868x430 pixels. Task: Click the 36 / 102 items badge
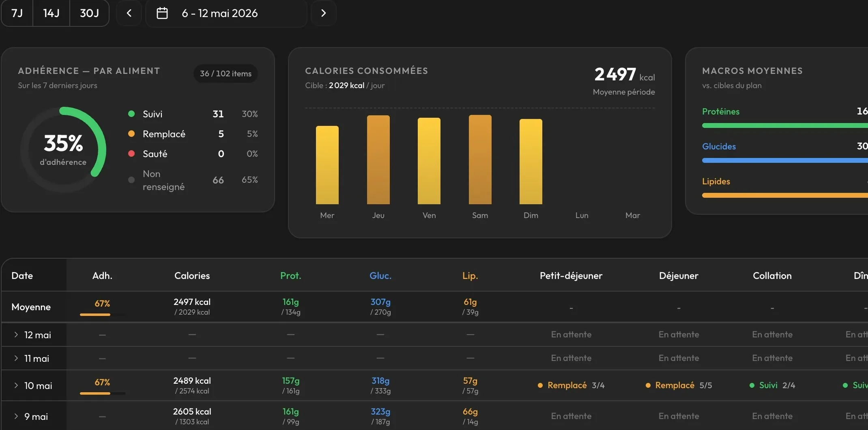tap(226, 73)
